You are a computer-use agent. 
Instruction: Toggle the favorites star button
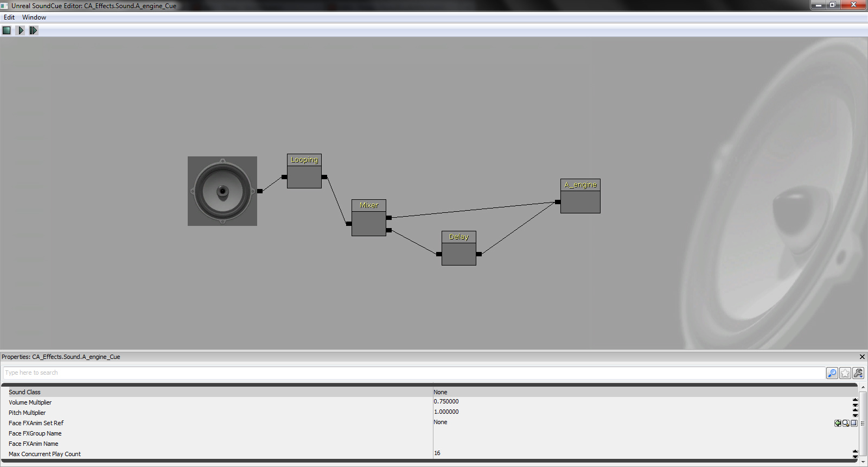[x=845, y=373]
